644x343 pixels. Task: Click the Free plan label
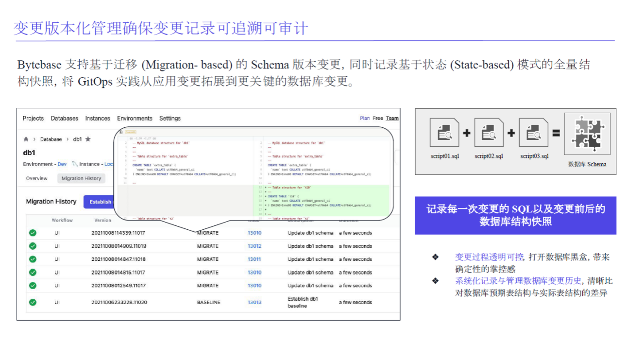pos(378,118)
